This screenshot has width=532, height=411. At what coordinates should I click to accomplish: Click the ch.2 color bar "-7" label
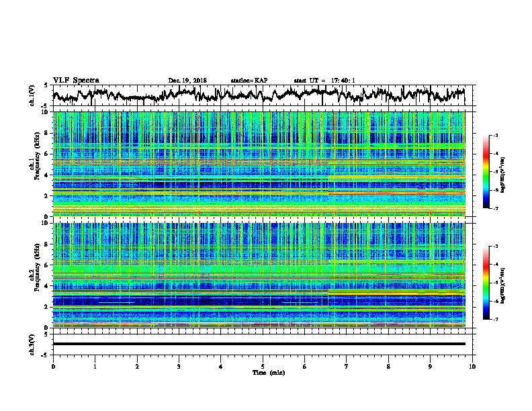click(x=495, y=319)
